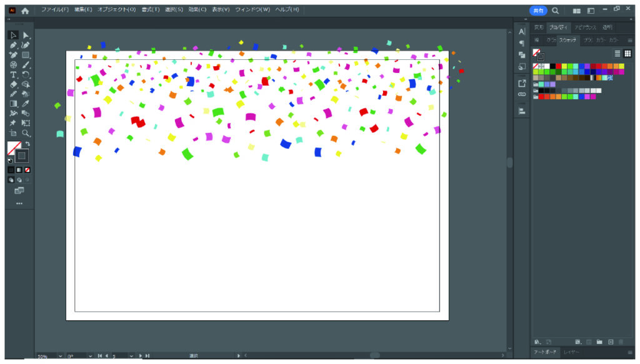Viewport: 640px width, 364px height.
Task: Open the Object (オブジェクト) menu
Action: 116,9
